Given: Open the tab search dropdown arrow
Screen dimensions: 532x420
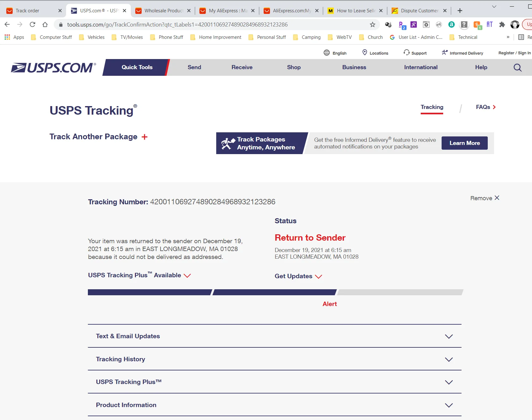Looking at the screenshot, I should tap(494, 7).
